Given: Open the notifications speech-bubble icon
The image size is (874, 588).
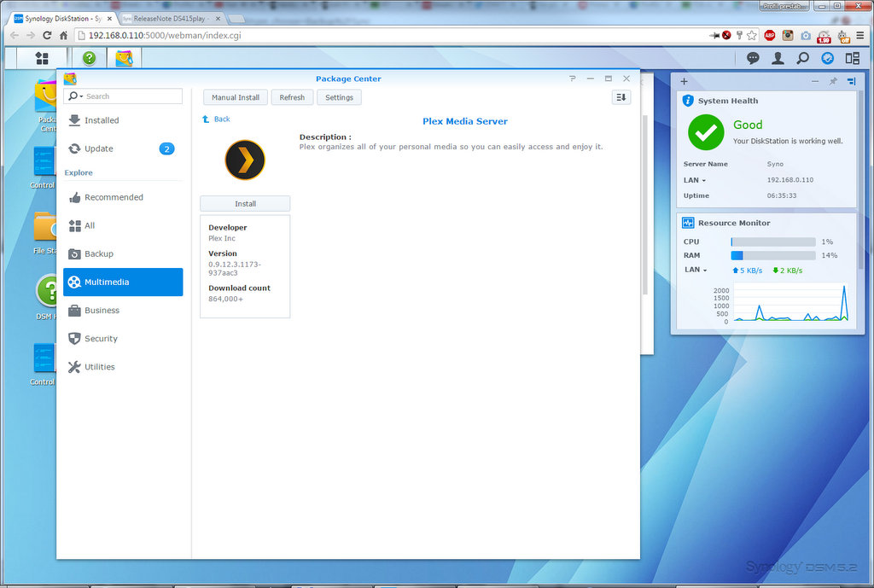Looking at the screenshot, I should [x=753, y=58].
